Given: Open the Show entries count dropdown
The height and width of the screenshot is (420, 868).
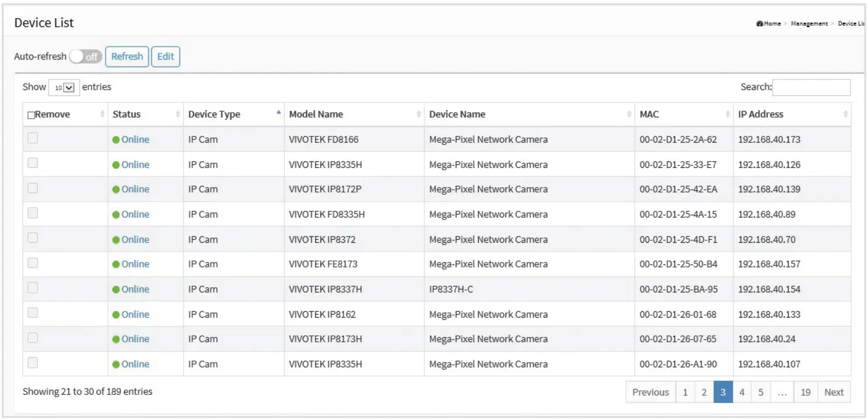Looking at the screenshot, I should pos(64,87).
